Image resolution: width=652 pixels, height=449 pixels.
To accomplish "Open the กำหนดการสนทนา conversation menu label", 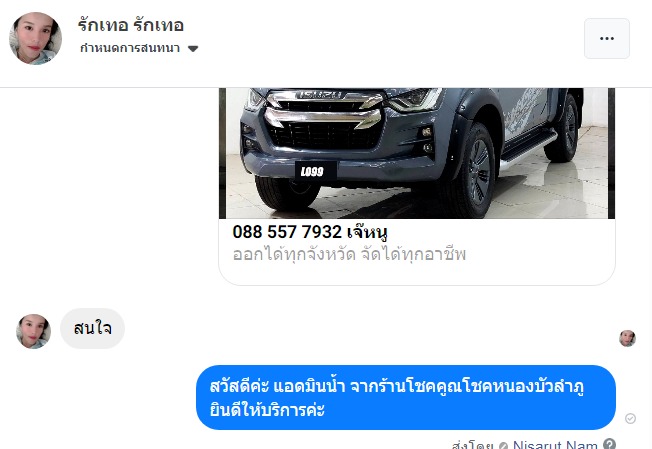I will [130, 48].
